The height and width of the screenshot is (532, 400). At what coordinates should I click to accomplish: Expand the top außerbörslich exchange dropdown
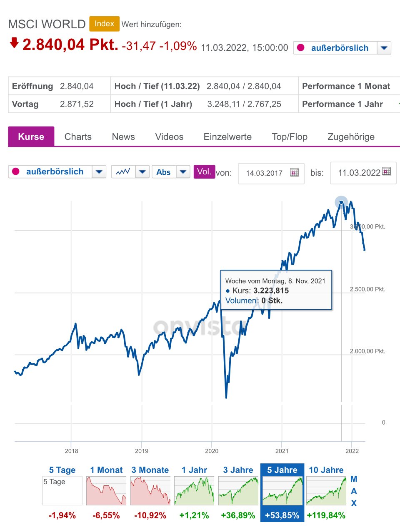coord(384,48)
